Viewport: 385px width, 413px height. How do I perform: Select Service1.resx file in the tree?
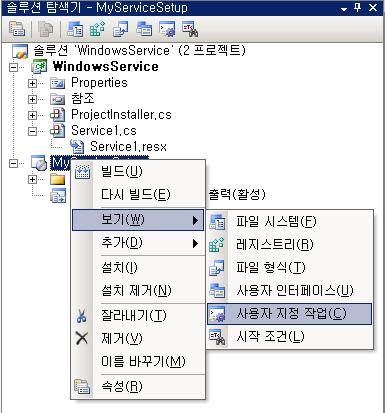(128, 147)
